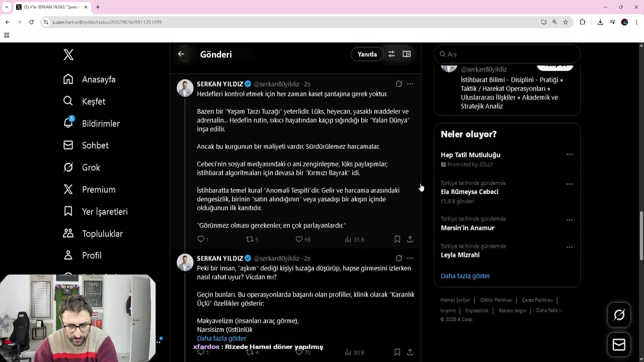
Task: Open Grok icon on second tweet
Action: pyautogui.click(x=398, y=258)
